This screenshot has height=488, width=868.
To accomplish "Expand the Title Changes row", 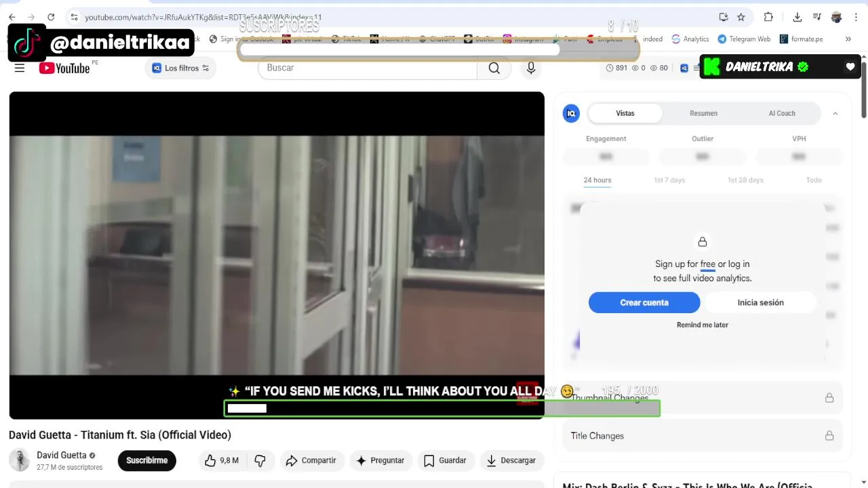I will pos(703,436).
